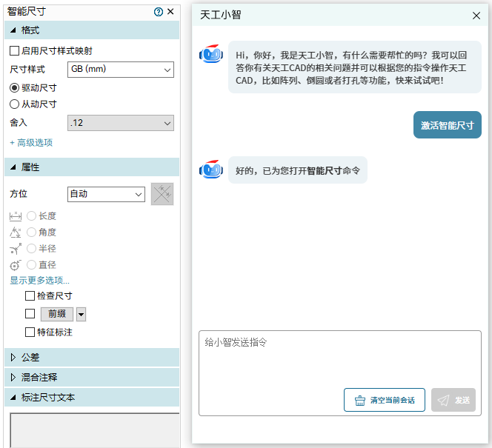Enable the 特征标注 checkbox

30,332
